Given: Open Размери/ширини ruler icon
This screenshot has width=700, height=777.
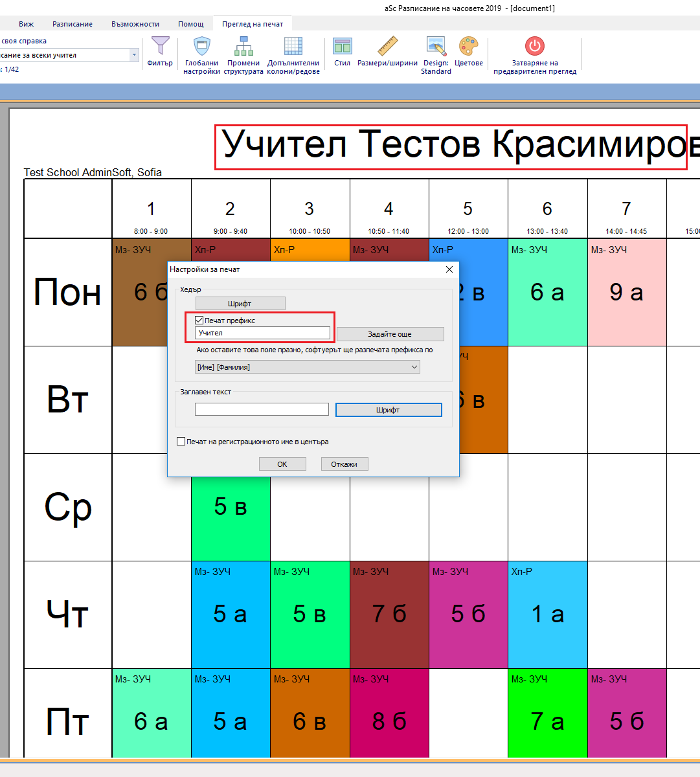Looking at the screenshot, I should click(x=387, y=47).
